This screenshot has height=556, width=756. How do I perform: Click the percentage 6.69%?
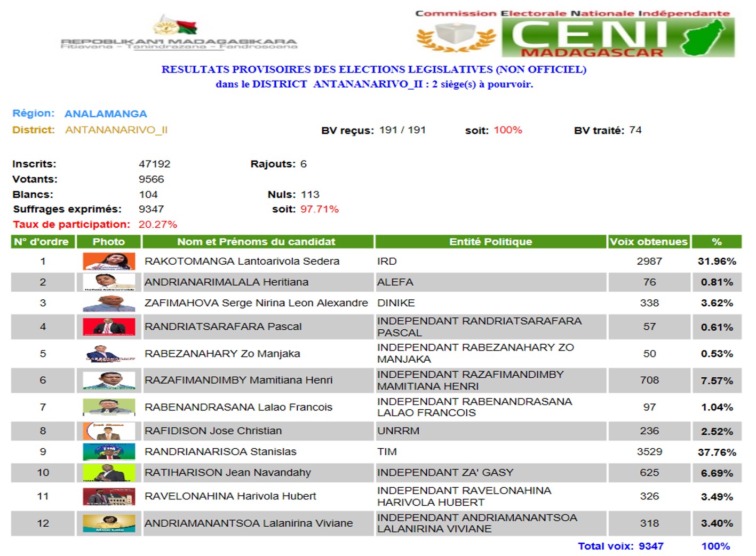coord(717,473)
